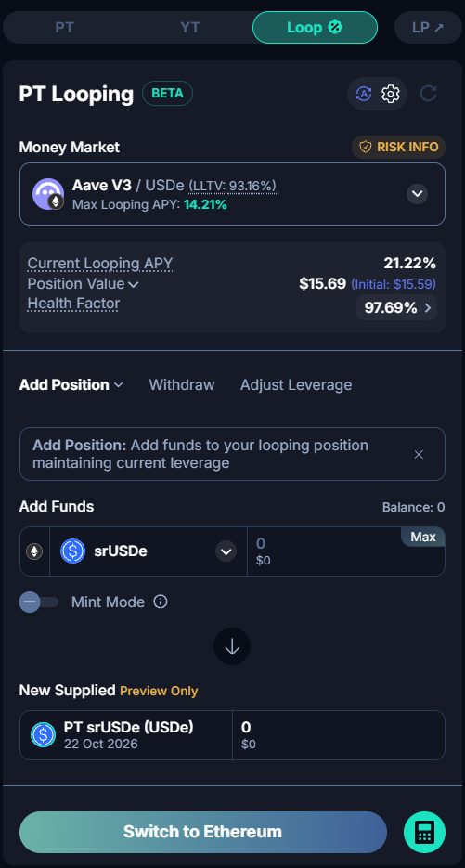Click the Add Funds amount input field
The height and width of the screenshot is (868, 465).
[346, 551]
